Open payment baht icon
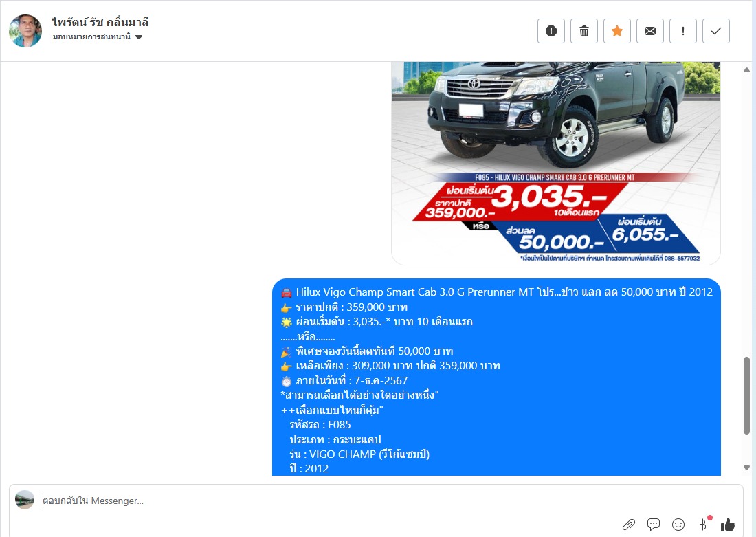The height and width of the screenshot is (537, 756). pyautogui.click(x=703, y=524)
